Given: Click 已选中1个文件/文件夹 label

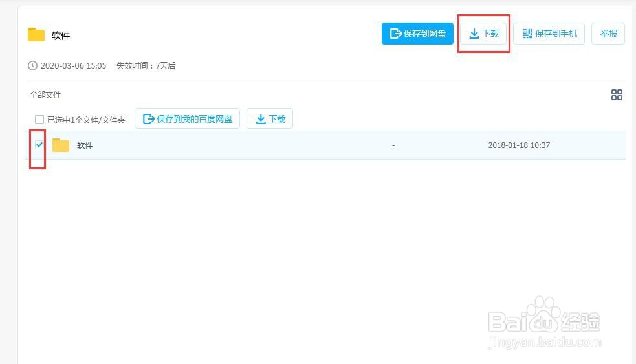Looking at the screenshot, I should pos(86,120).
